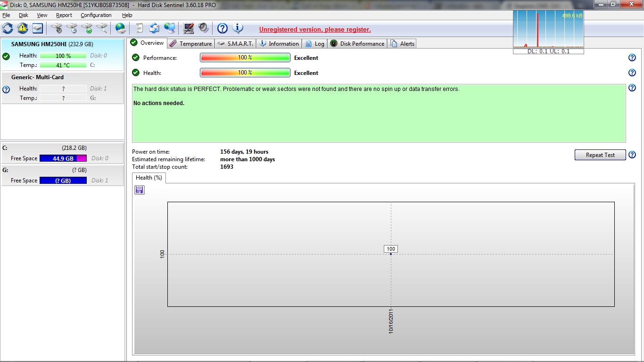
Task: Click question status icon of Generic Multi-Card
Action: coord(6,90)
